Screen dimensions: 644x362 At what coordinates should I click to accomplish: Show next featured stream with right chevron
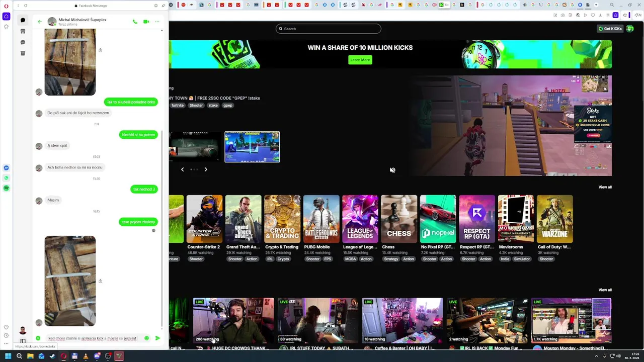(206, 169)
